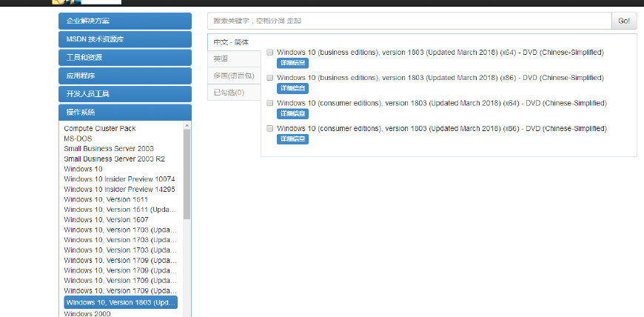Screen dimensions: 644x317
Task: Open the 已勾选(0) tab
Action: tap(234, 93)
